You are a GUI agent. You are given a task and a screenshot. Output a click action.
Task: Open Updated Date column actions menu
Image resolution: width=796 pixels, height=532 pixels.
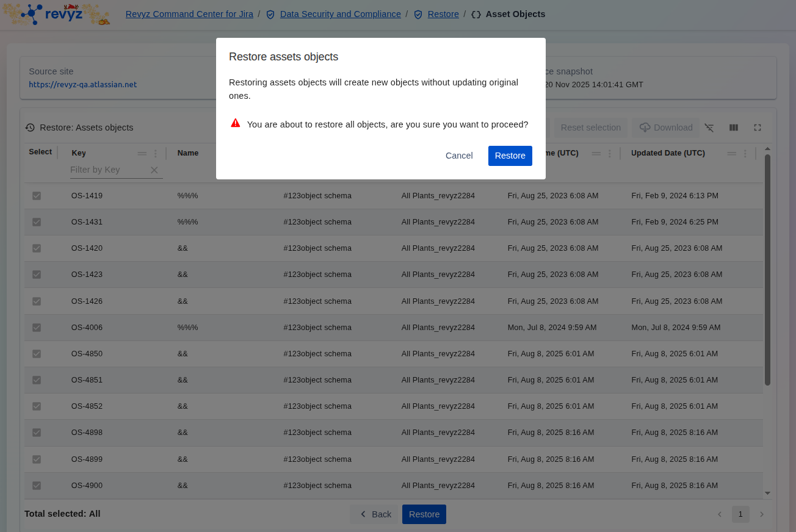[745, 154]
